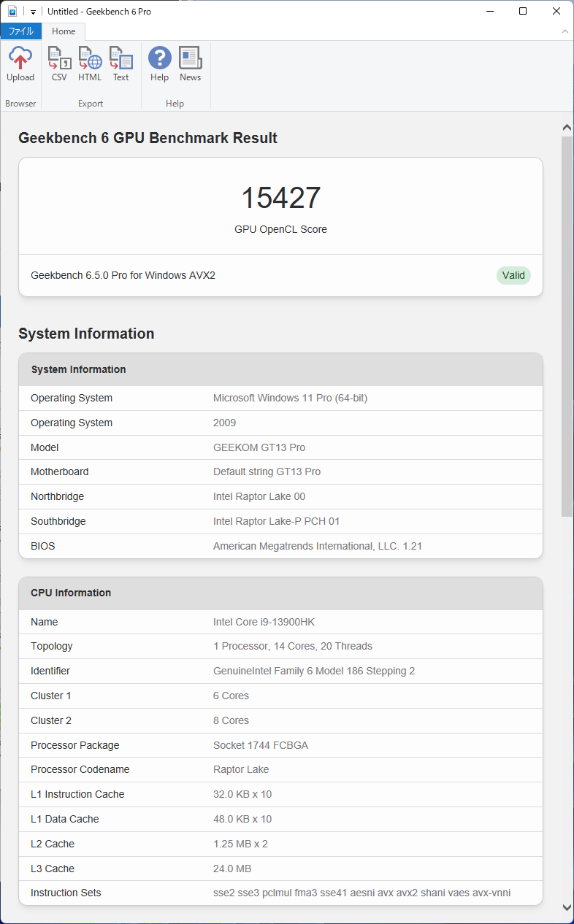
Task: Click the scroll up arrow
Action: [x=567, y=128]
